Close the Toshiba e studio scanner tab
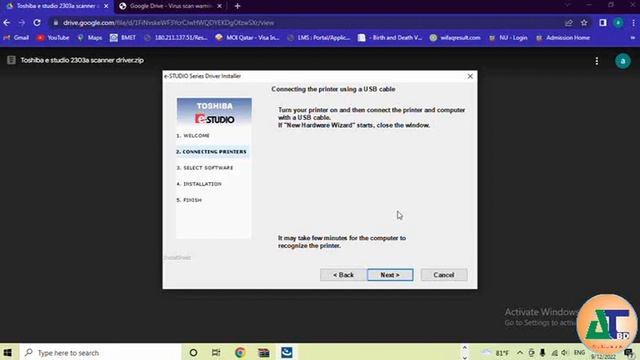 [x=106, y=6]
